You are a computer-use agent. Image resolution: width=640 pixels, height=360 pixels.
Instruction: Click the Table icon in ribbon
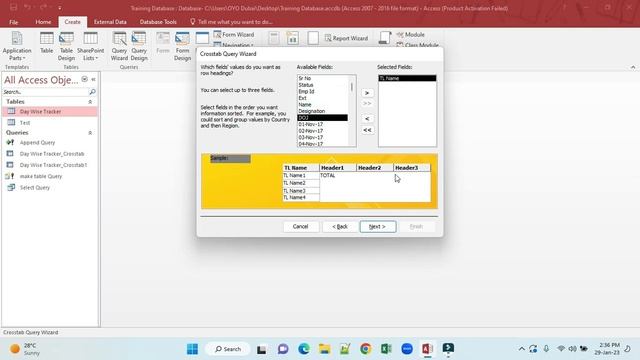[47, 42]
